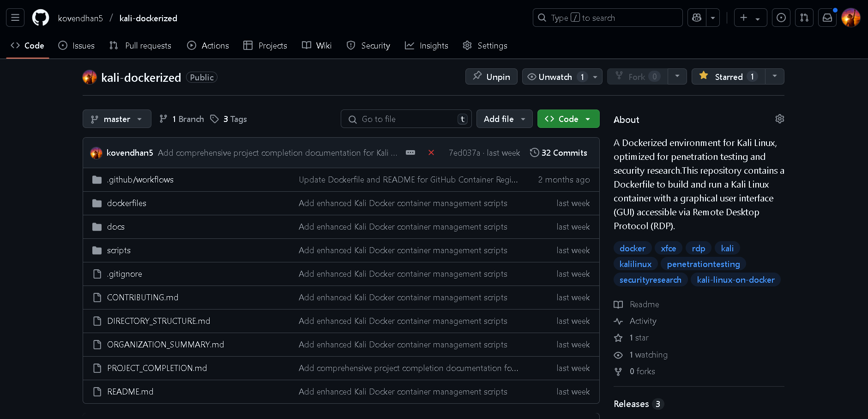The width and height of the screenshot is (868, 419).
Task: Open the Security tab
Action: (x=368, y=45)
